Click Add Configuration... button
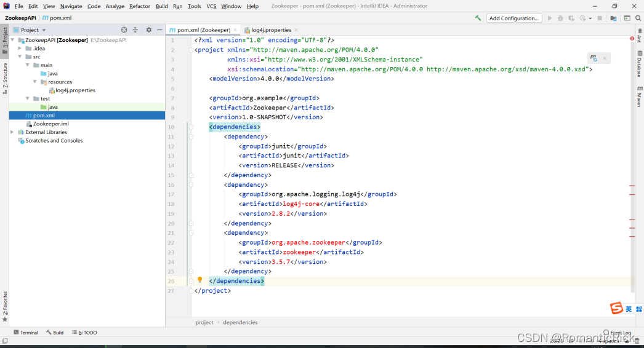This screenshot has height=348, width=644. click(x=514, y=18)
